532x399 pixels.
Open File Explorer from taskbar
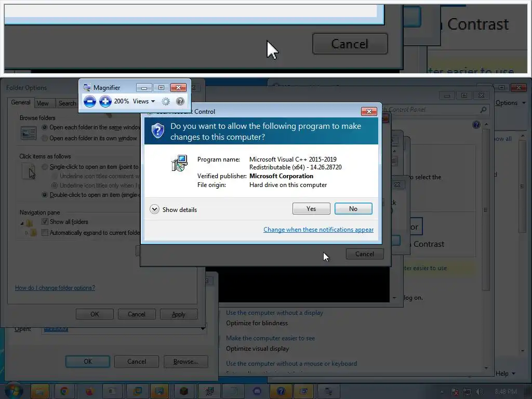click(40, 392)
